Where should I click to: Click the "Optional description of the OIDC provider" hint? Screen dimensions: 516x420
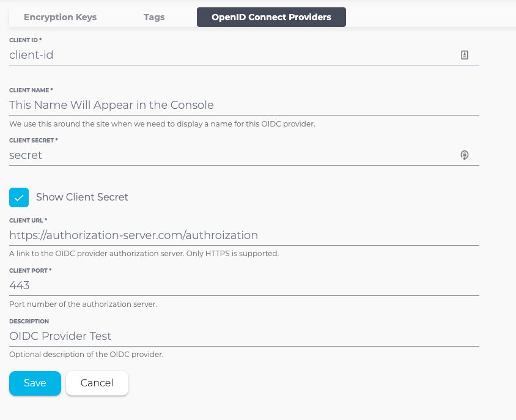point(86,355)
